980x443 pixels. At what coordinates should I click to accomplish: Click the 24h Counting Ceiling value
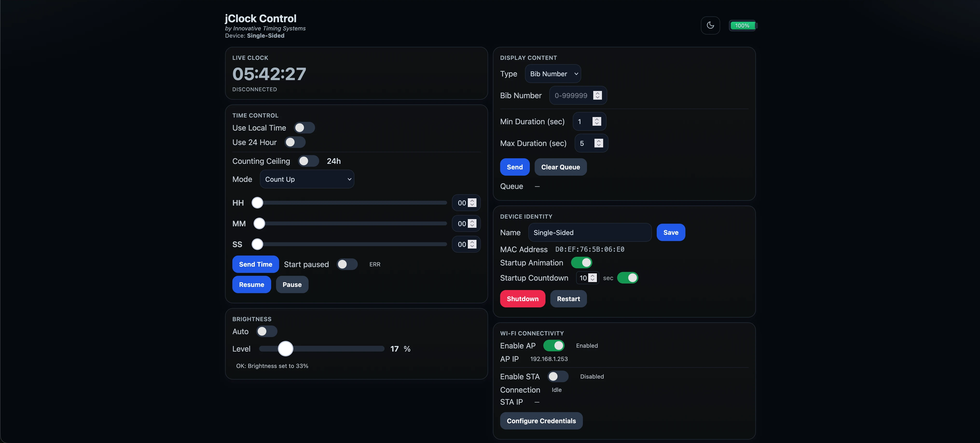(334, 161)
